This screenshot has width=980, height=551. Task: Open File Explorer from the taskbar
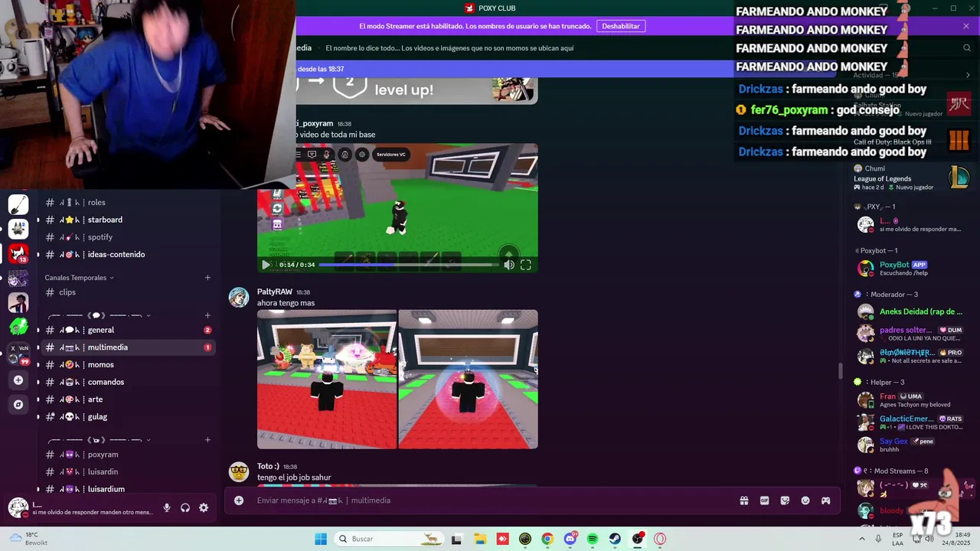479,539
